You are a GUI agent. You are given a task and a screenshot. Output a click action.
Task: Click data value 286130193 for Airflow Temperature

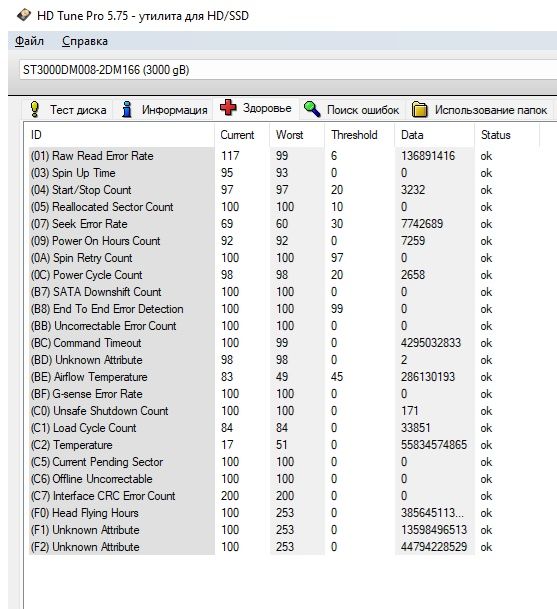coord(428,377)
